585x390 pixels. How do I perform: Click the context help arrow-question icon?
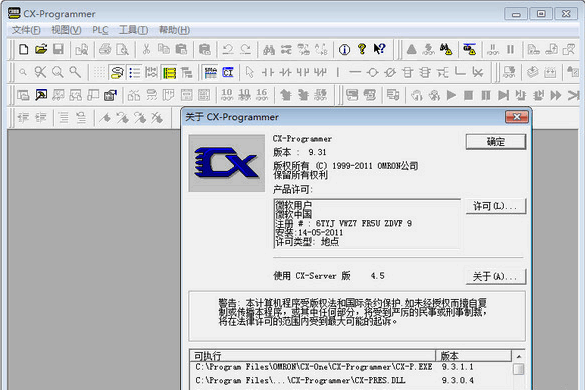(x=379, y=49)
